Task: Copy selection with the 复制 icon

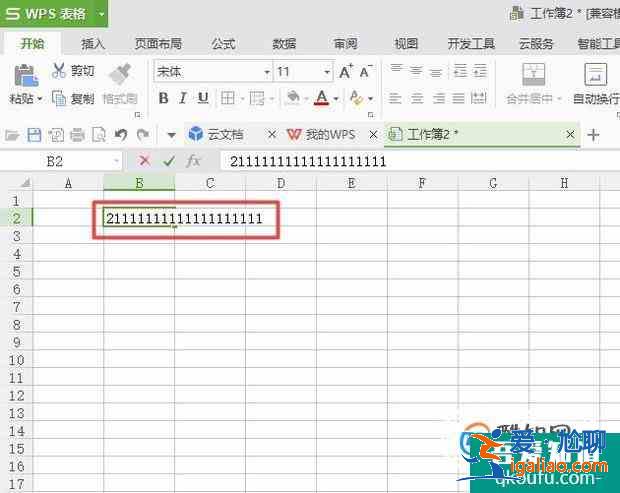Action: click(x=59, y=98)
